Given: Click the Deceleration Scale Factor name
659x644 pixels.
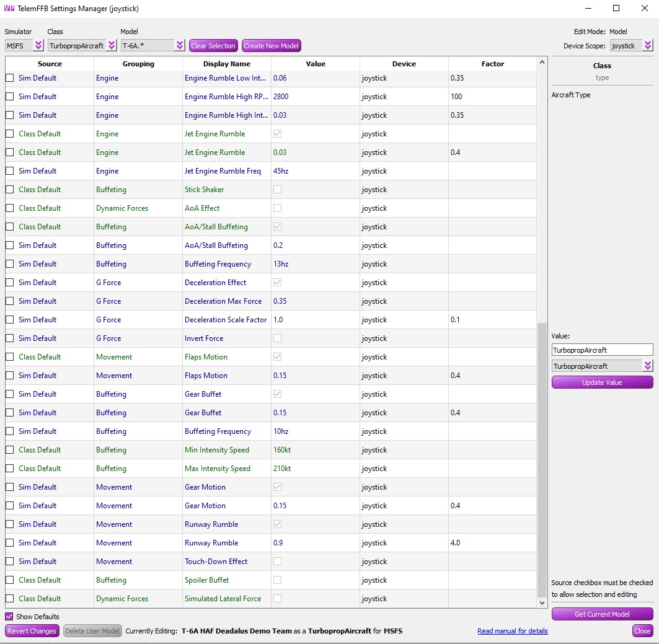Looking at the screenshot, I should click(226, 320).
